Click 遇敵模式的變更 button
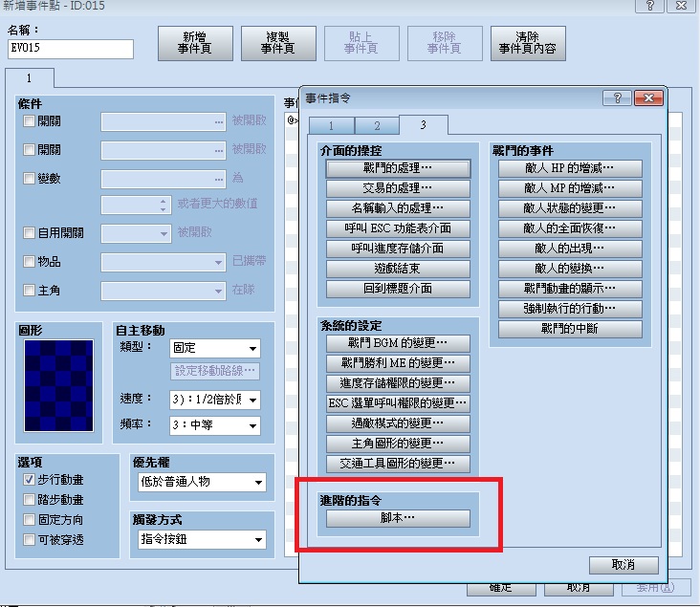The width and height of the screenshot is (700, 607). (x=398, y=423)
